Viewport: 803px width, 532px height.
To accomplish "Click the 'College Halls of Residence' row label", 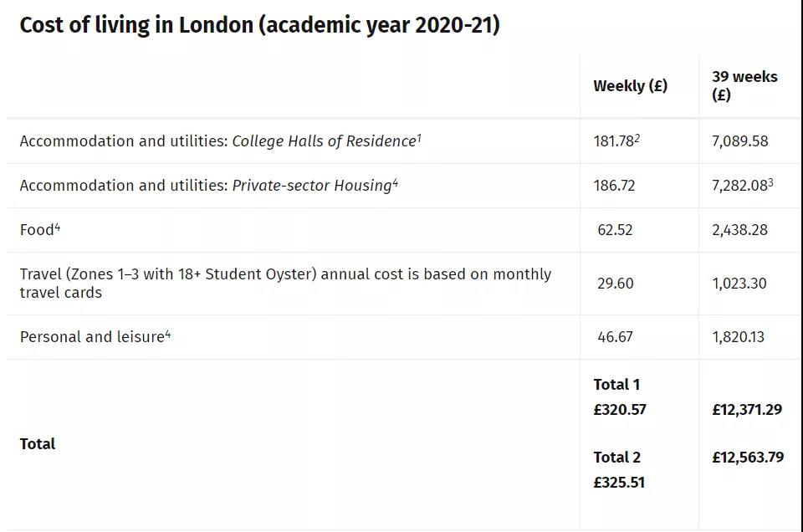I will (323, 141).
